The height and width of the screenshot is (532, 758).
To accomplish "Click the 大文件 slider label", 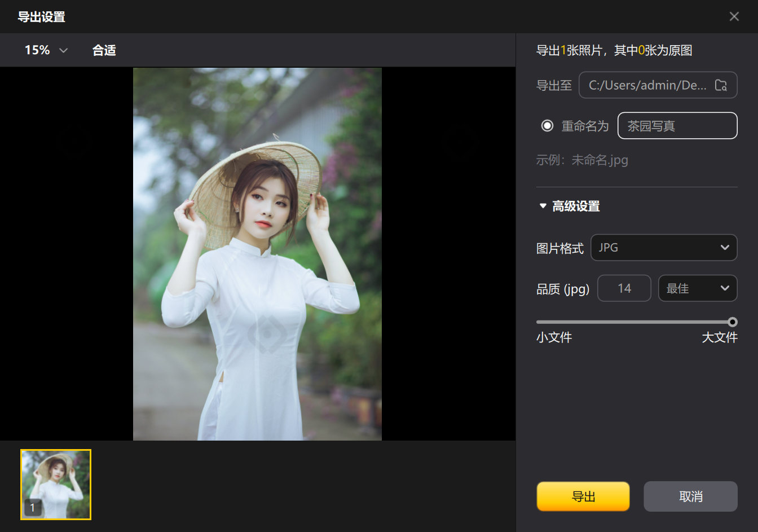I will click(x=719, y=337).
